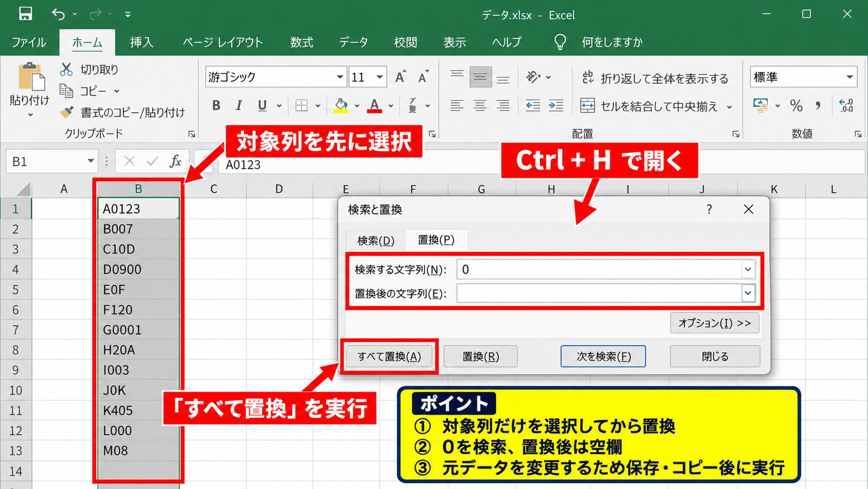Increase font size with large A icon
868x489 pixels.
400,77
